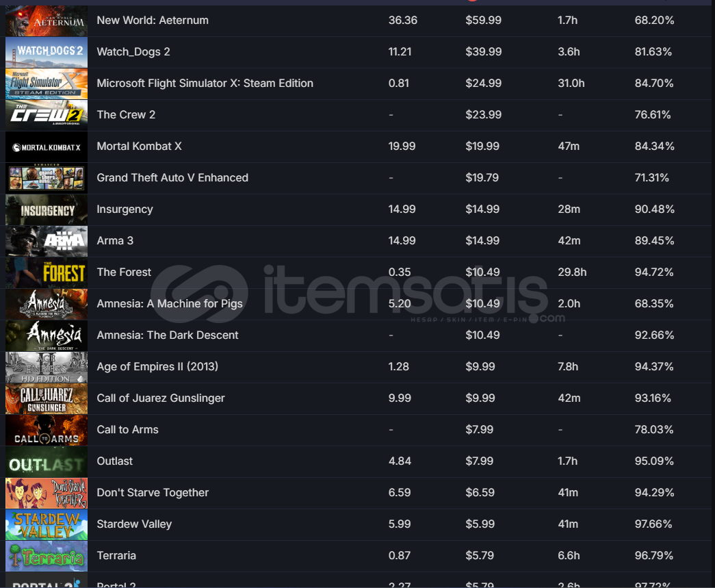
Task: Click the Mortal Kombat X thumbnail
Action: click(x=47, y=147)
